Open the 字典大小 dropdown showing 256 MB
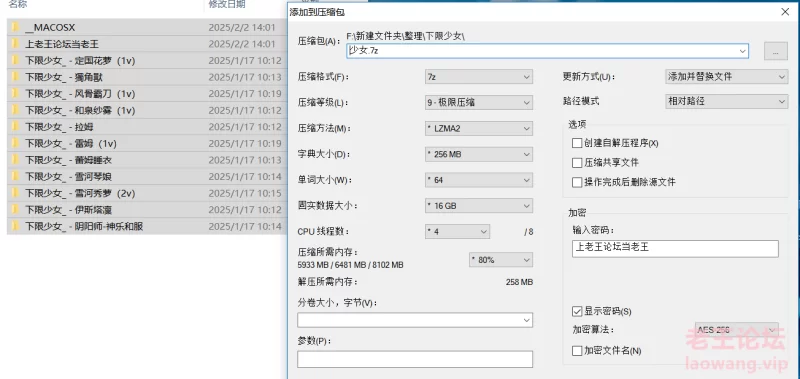 [479, 154]
